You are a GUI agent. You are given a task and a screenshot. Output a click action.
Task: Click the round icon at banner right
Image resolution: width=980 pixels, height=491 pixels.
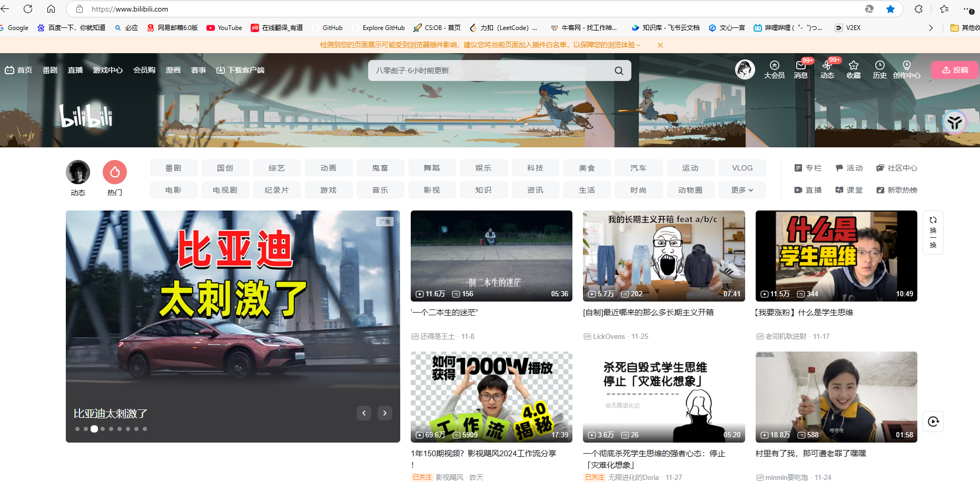click(955, 123)
